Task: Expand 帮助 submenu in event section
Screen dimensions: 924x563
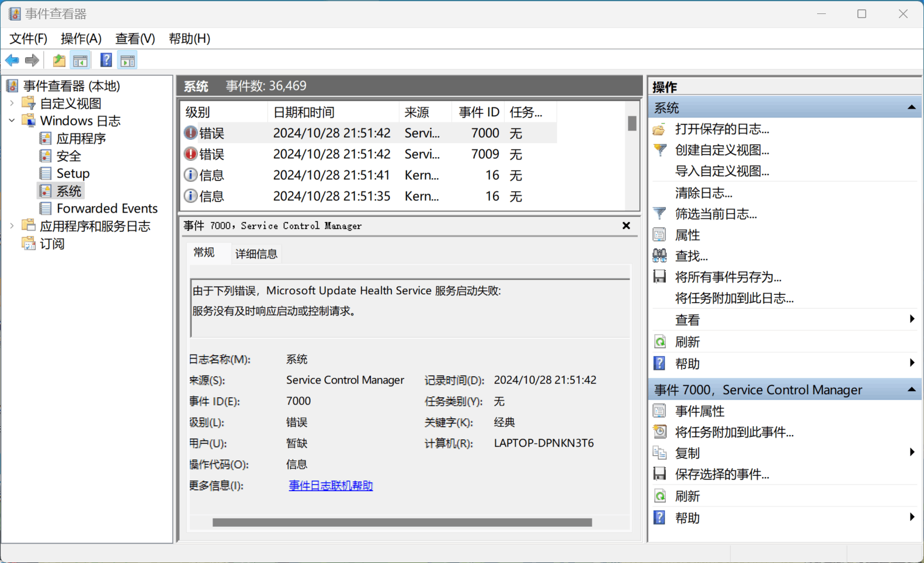Action: coord(912,517)
